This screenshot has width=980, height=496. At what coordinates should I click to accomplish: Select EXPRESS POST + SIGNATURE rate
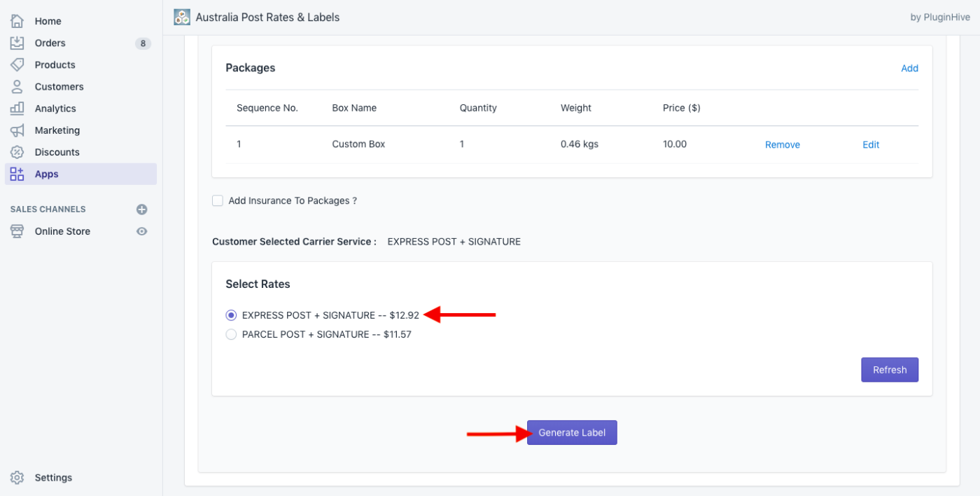(x=231, y=315)
